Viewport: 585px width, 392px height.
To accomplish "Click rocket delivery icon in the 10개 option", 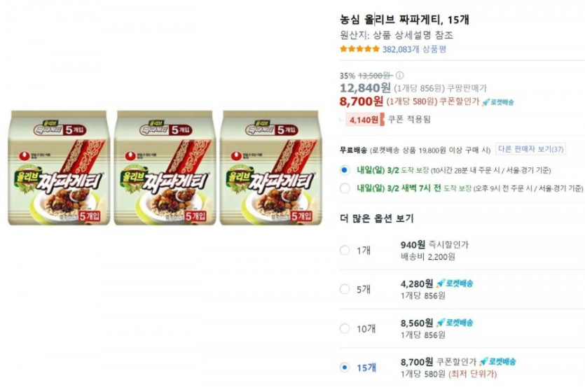I will pyautogui.click(x=455, y=323).
